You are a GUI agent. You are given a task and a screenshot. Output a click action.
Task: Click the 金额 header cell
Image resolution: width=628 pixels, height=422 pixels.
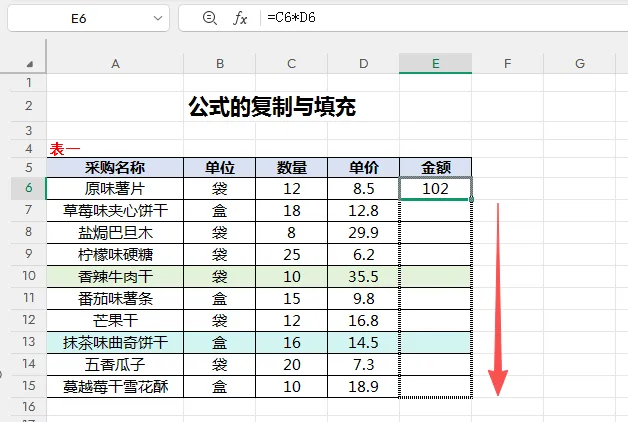tap(435, 167)
